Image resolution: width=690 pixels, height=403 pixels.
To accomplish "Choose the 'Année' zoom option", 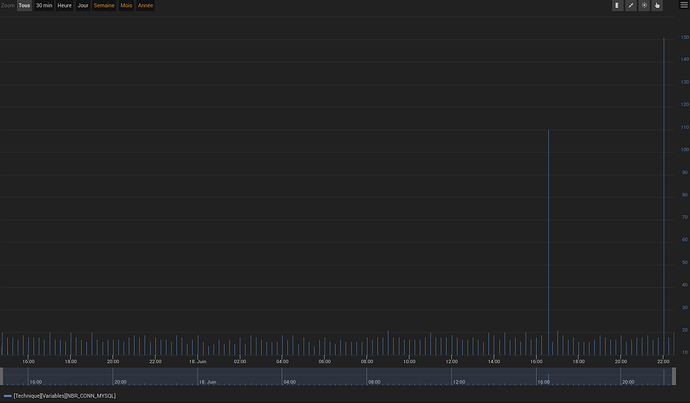I will coord(146,6).
